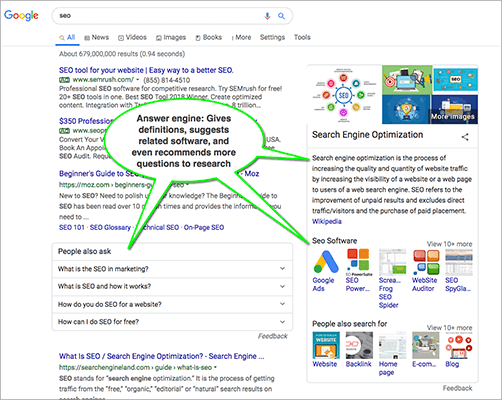The height and width of the screenshot is (400, 502).
Task: Follow the Wikipedia link in knowledge panel
Action: coord(327,221)
